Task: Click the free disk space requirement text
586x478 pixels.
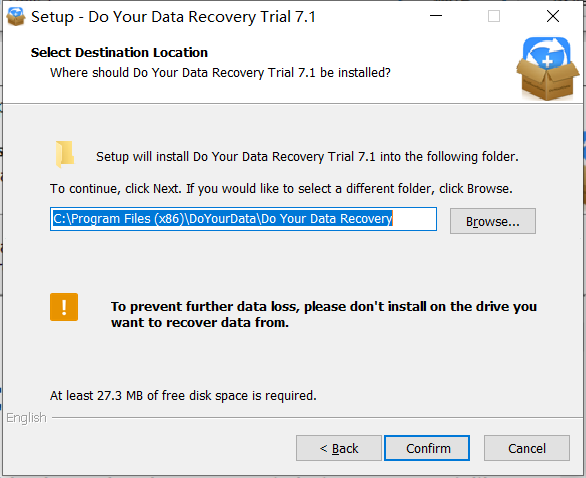Action: [x=183, y=395]
